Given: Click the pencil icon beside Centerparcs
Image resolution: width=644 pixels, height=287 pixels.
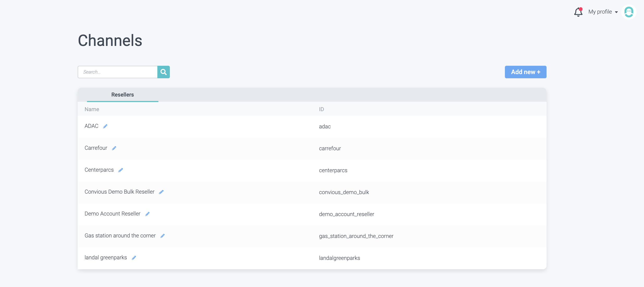Looking at the screenshot, I should [x=121, y=170].
